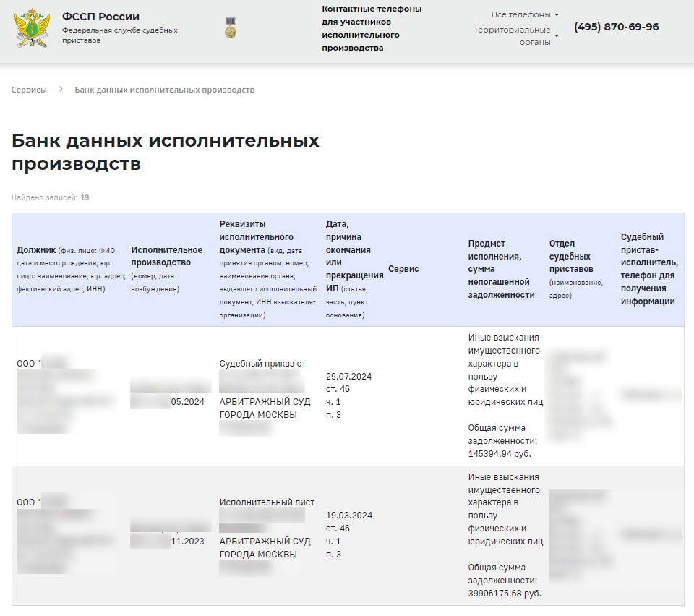
Task: Click Контактные телефоны для участников header text
Action: click(372, 28)
